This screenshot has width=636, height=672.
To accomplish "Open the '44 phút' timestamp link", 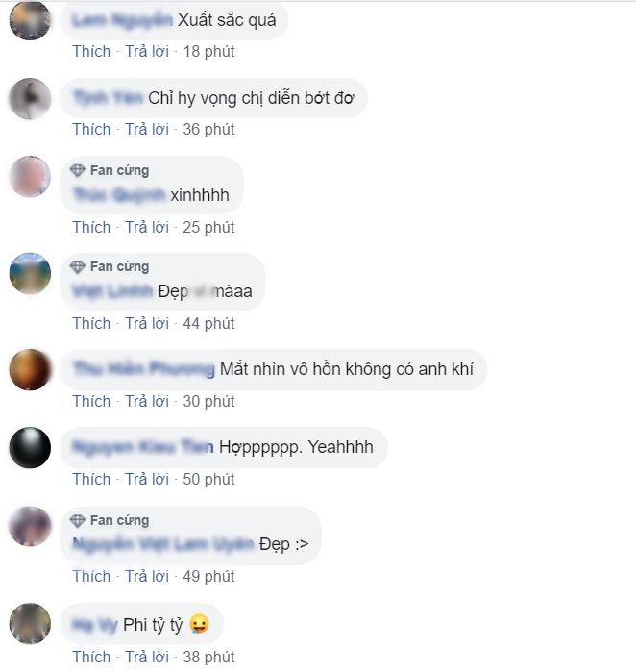I will [208, 324].
